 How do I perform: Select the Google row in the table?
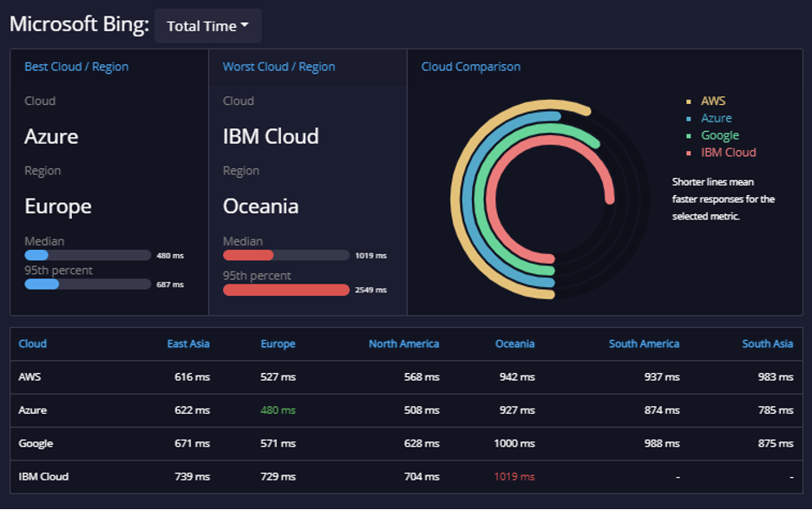coord(407,444)
